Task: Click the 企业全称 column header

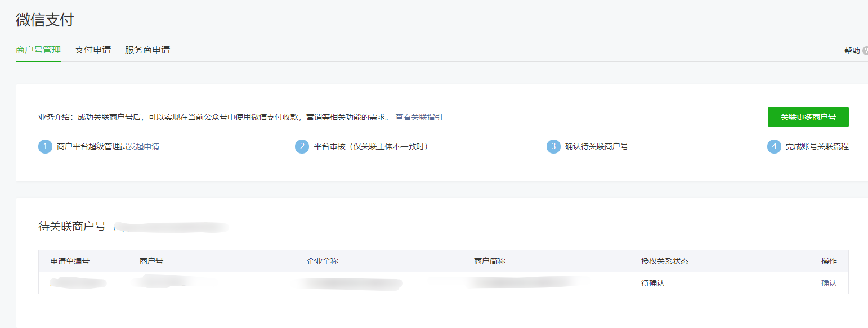Action: pyautogui.click(x=323, y=262)
